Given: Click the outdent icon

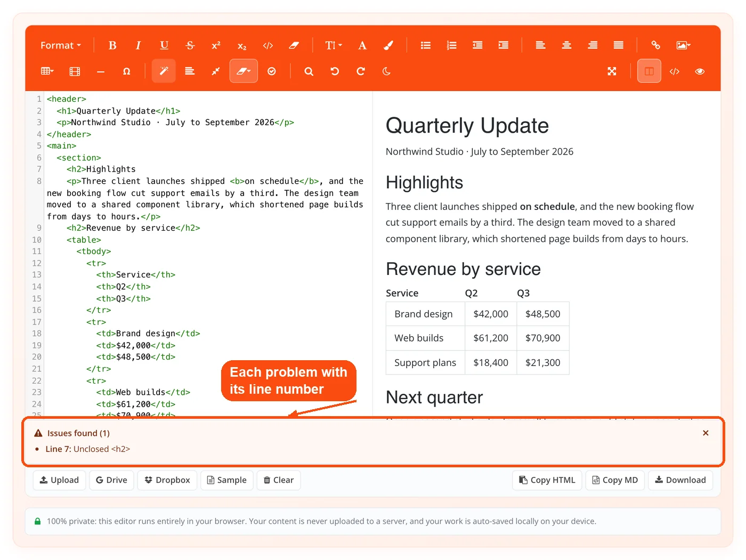Looking at the screenshot, I should [477, 45].
